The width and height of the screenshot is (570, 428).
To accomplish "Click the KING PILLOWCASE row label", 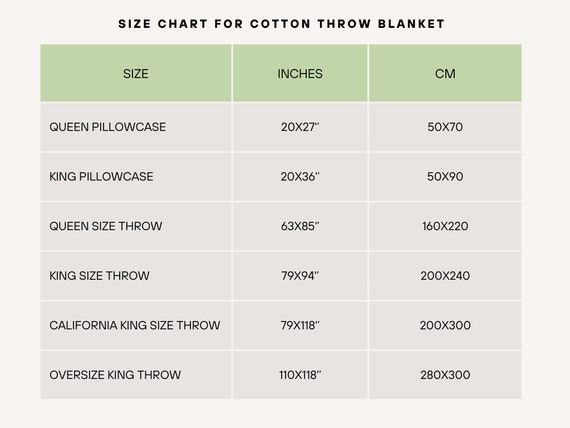I will click(x=101, y=176).
